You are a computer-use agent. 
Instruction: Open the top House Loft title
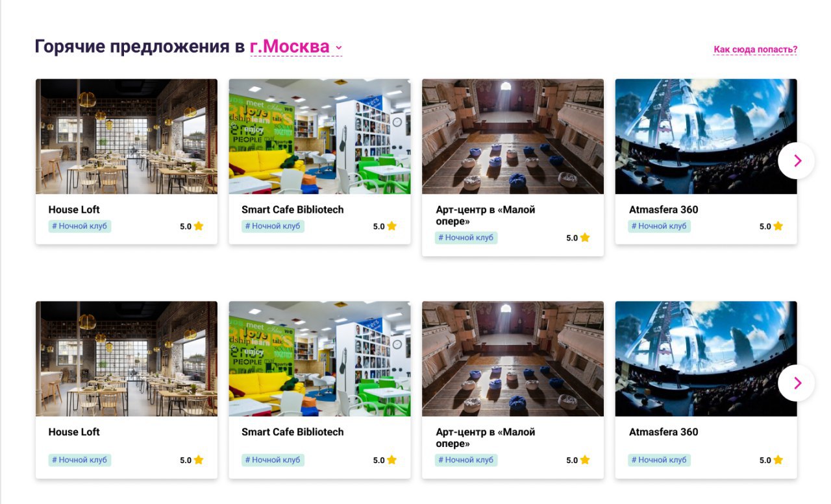click(x=74, y=210)
